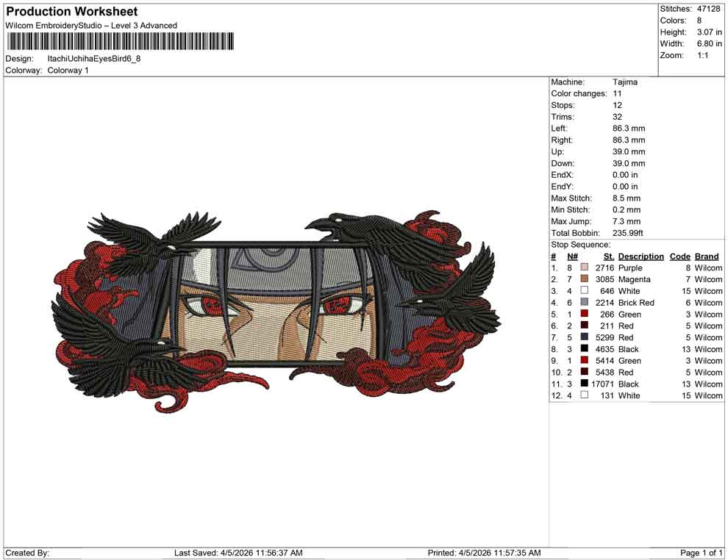This screenshot has height=560, width=728.
Task: Click the stitch count '17071' in stop 11
Action: coord(603,384)
